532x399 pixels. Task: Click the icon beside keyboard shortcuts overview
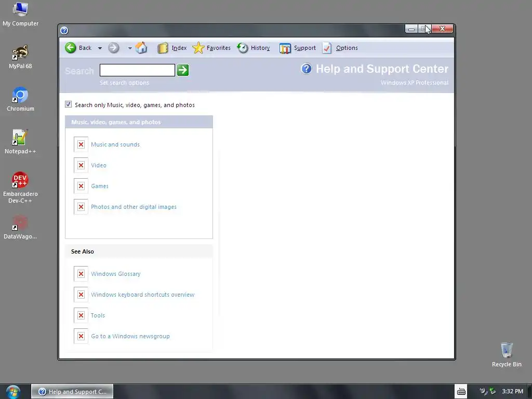click(81, 295)
